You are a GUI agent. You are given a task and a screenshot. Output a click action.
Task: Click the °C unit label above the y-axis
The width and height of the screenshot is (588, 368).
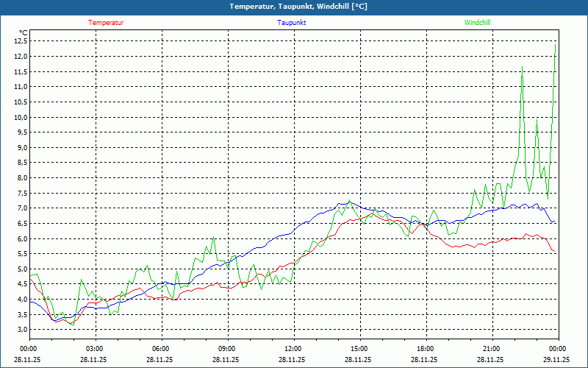coord(23,32)
